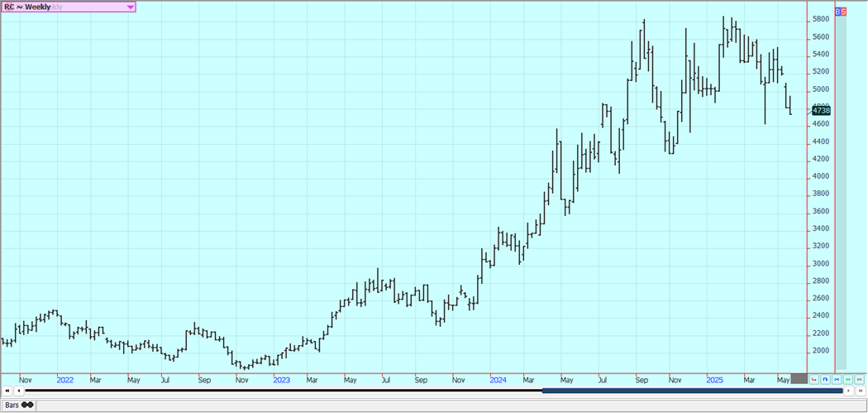Click the red S sell button
The image size is (868, 413).
[843, 12]
